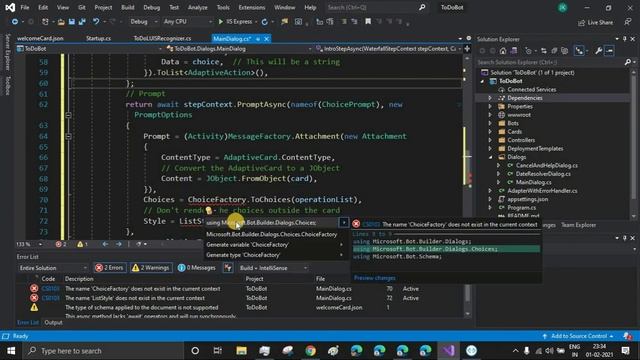Expand the Dependencies node

[490, 98]
